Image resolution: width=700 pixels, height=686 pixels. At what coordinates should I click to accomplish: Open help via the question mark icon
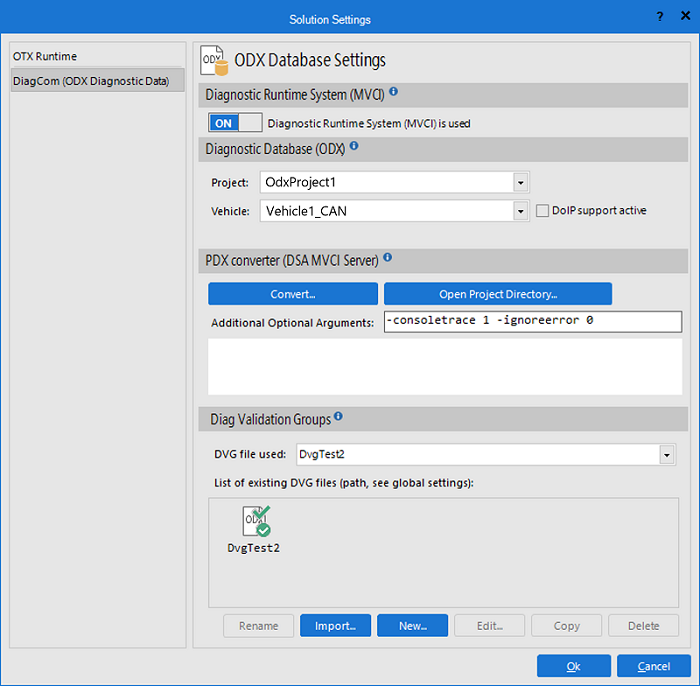click(x=659, y=17)
